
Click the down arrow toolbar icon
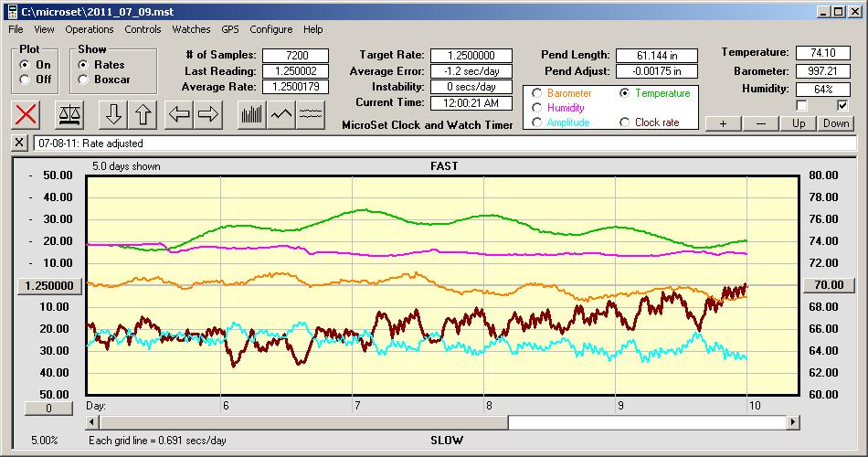pos(113,114)
